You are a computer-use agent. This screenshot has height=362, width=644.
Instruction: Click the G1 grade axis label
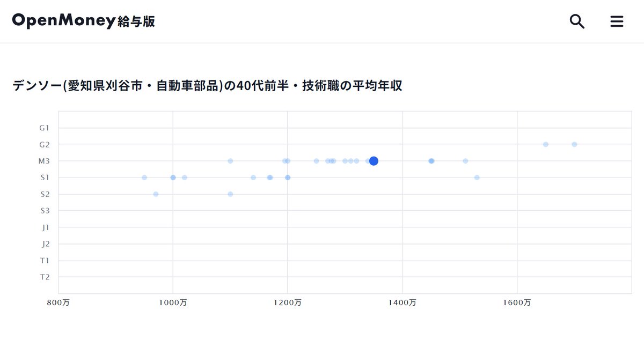pos(45,128)
